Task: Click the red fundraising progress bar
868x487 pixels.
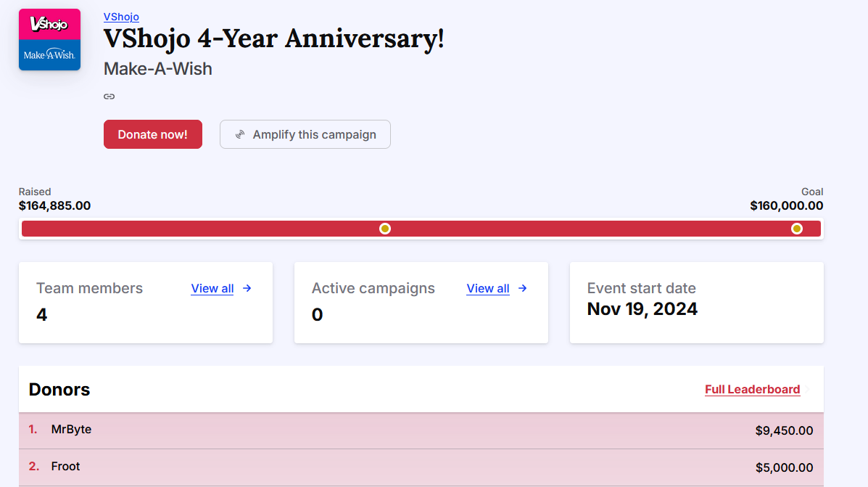Action: [218, 229]
